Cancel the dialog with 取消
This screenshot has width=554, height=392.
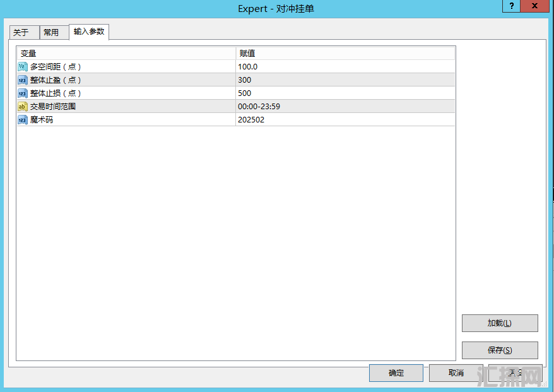[456, 373]
